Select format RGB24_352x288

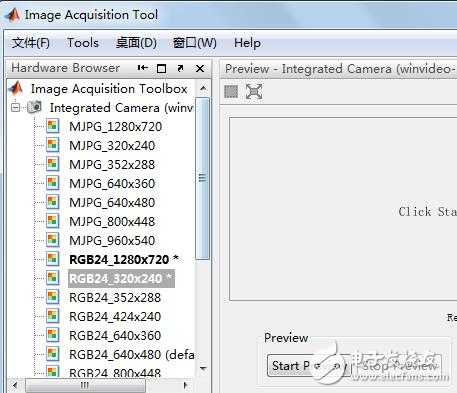(x=115, y=298)
